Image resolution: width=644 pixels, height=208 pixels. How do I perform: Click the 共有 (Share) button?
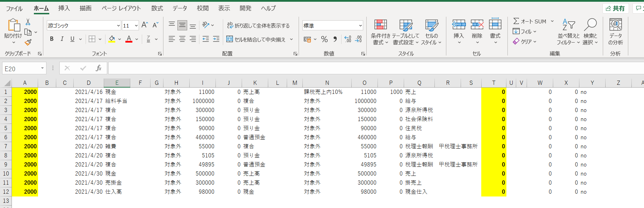615,8
